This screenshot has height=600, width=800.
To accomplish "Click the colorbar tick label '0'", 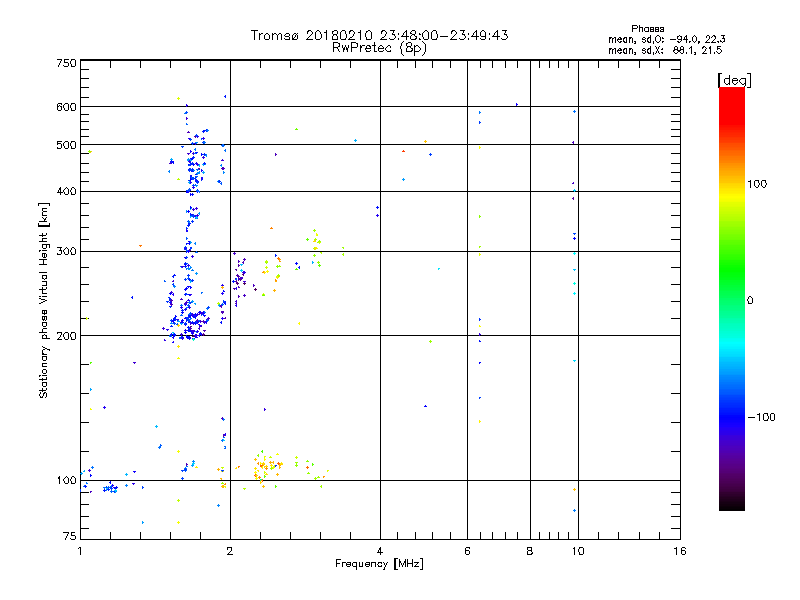I will (750, 301).
